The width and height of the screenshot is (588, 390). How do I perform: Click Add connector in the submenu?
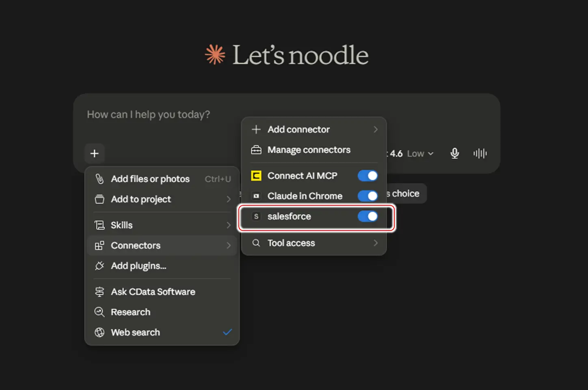[314, 129]
